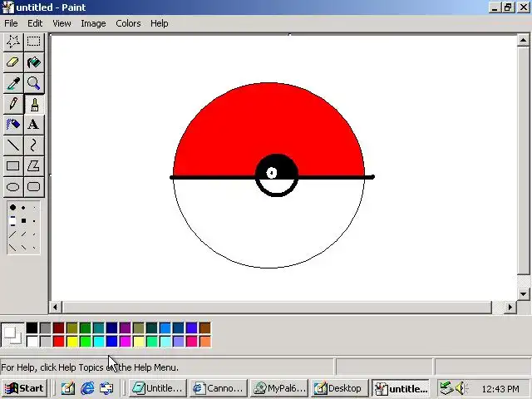Pick the black color in the palette

[x=32, y=328]
